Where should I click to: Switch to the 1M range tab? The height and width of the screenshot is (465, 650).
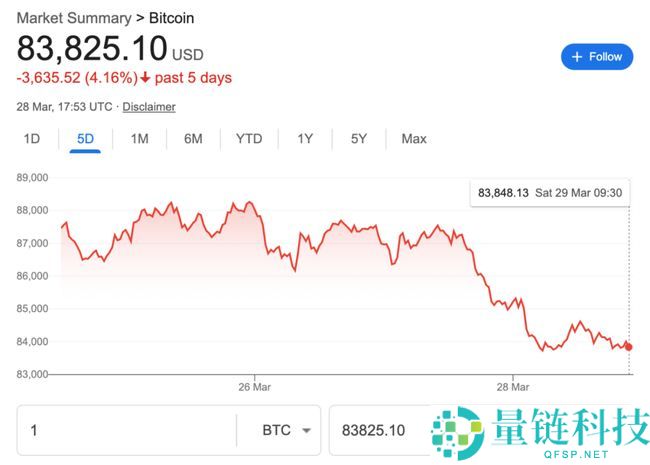pos(139,139)
